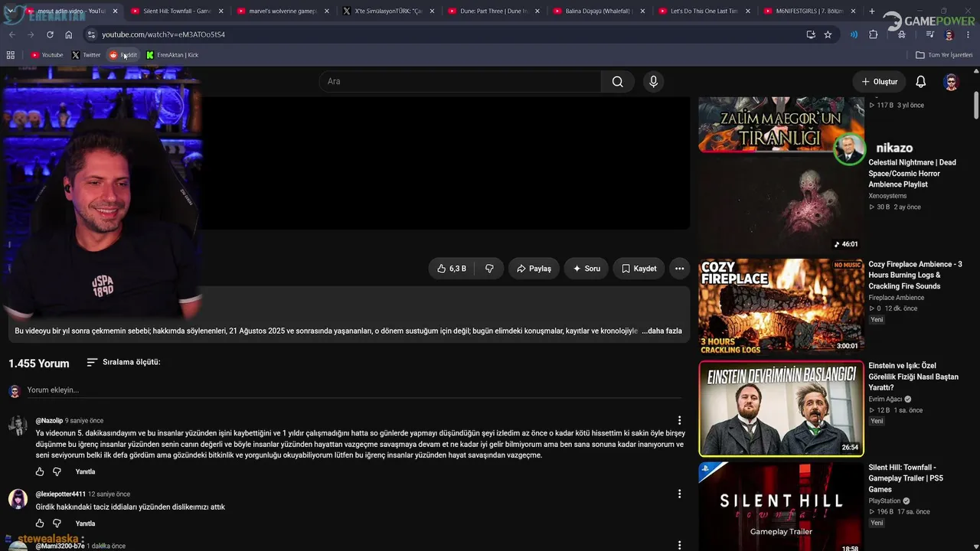Open Silent Hill Gameplay Trailer thumbnail
The image size is (980, 551).
click(781, 507)
